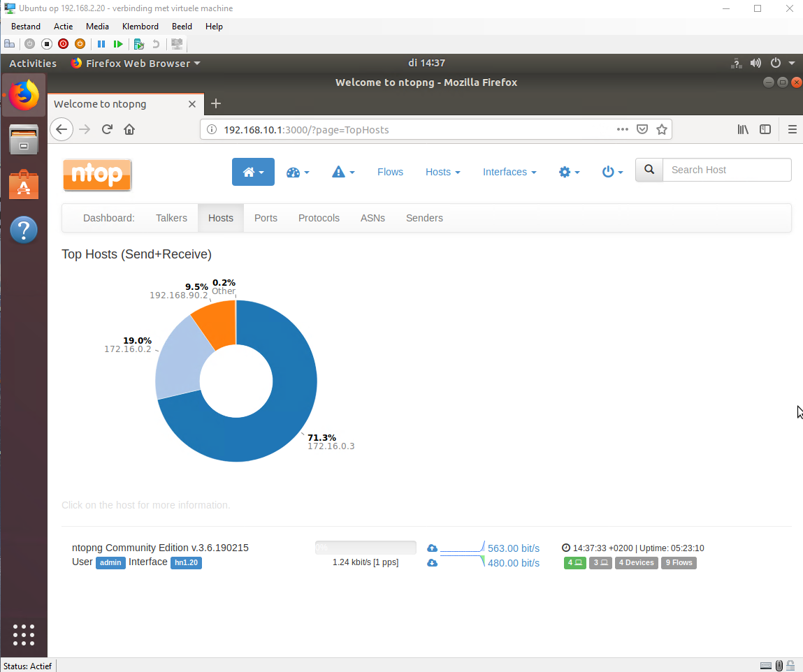This screenshot has width=803, height=672.
Task: Click the Search Host input field
Action: 726,170
